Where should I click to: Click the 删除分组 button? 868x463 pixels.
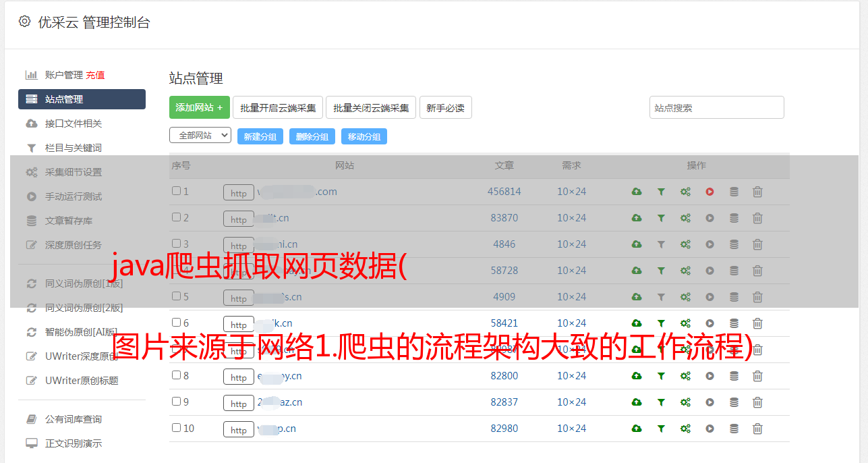[312, 136]
